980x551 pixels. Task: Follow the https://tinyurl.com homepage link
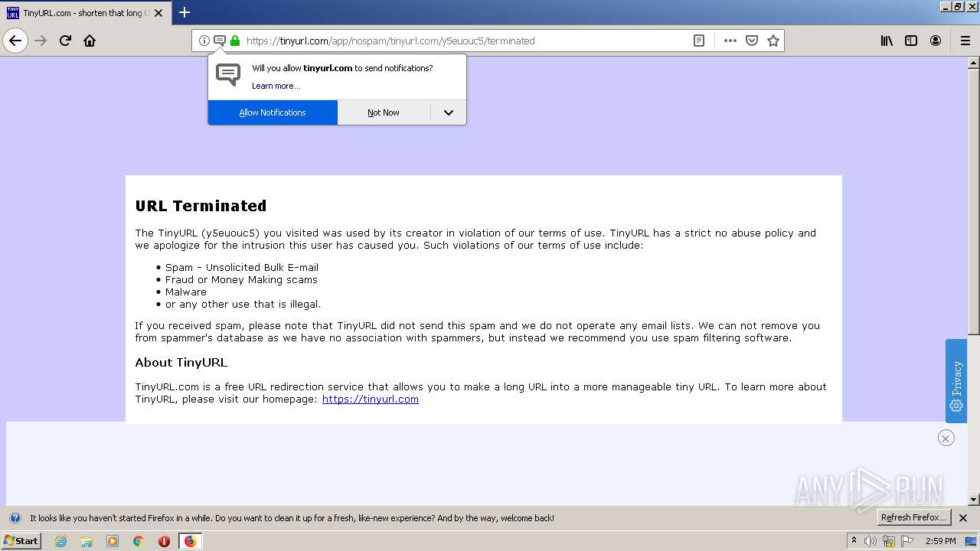pos(371,399)
